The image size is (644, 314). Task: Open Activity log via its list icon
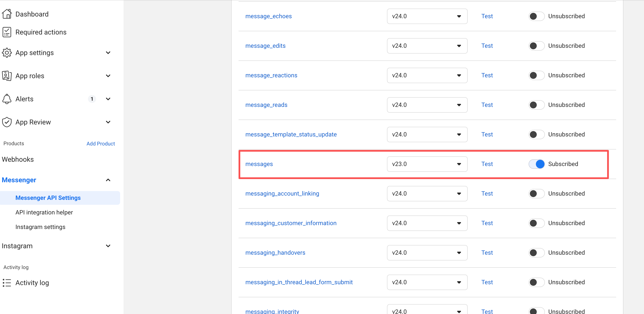point(7,283)
